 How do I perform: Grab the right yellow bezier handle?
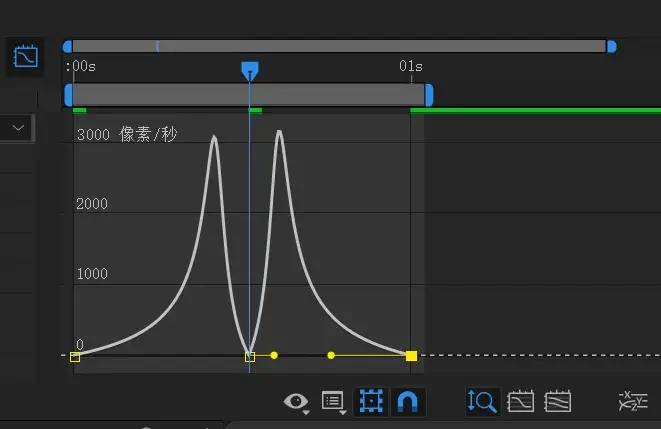331,356
